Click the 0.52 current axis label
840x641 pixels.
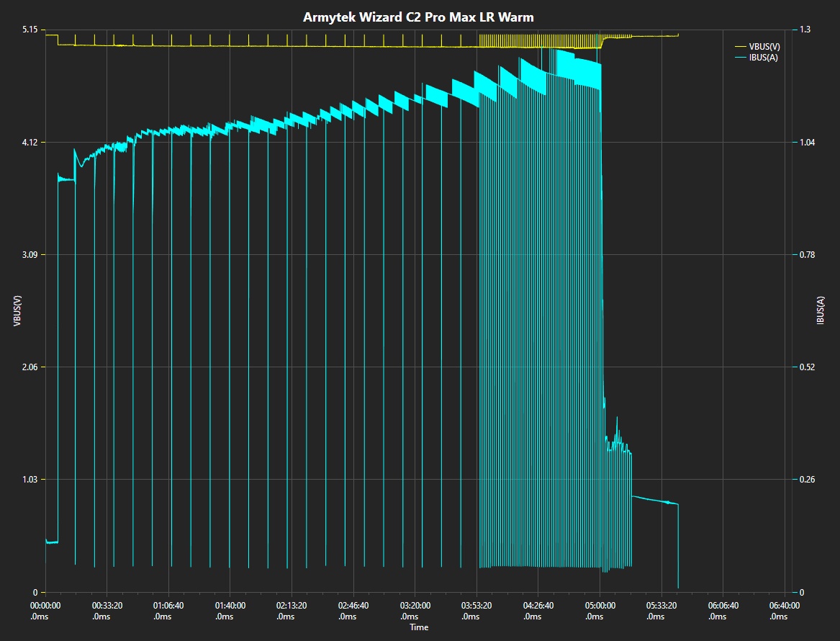807,367
